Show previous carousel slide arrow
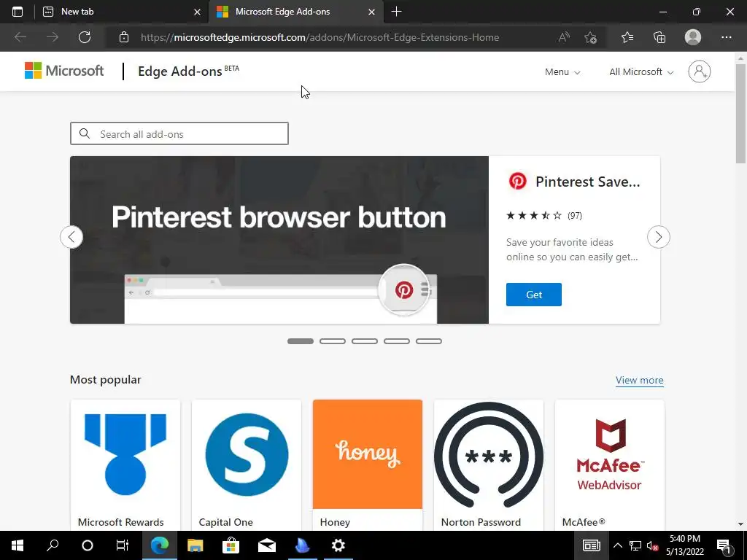This screenshot has height=560, width=747. pos(71,237)
